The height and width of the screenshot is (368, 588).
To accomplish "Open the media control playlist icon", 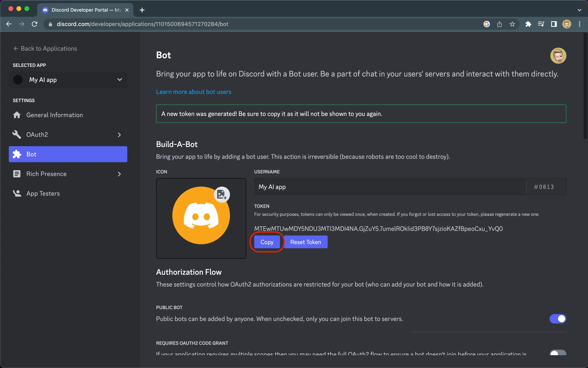I will 541,24.
